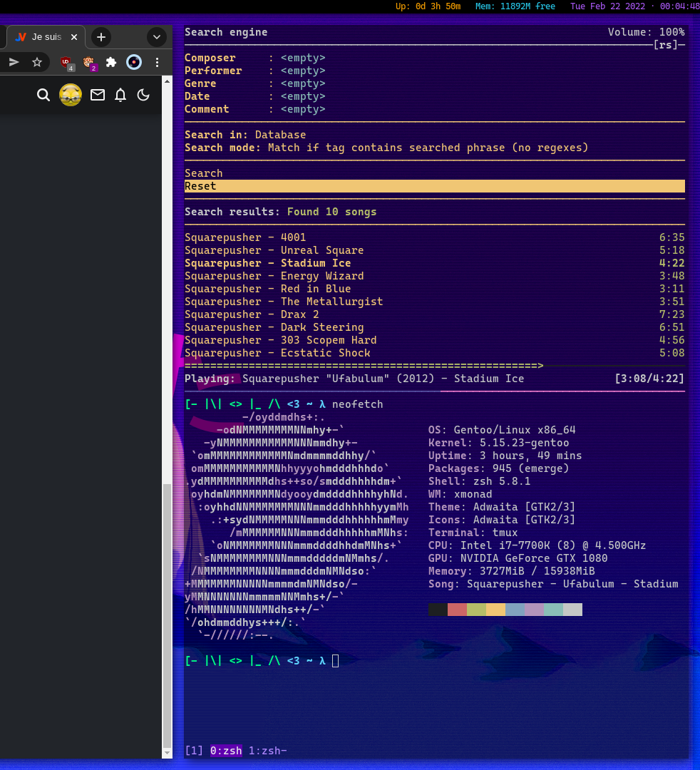Select the 'Je suis' browser tab

(43, 37)
